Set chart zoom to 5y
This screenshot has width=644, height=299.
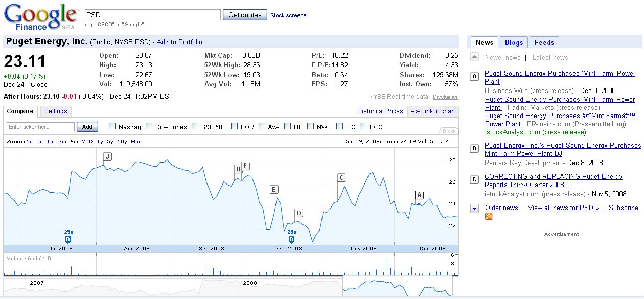tap(110, 141)
